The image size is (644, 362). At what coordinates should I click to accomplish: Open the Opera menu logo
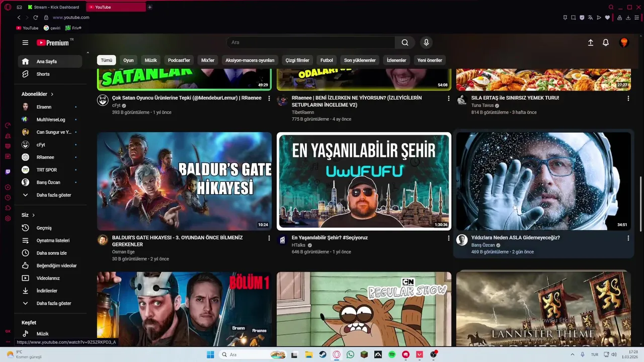7,7
